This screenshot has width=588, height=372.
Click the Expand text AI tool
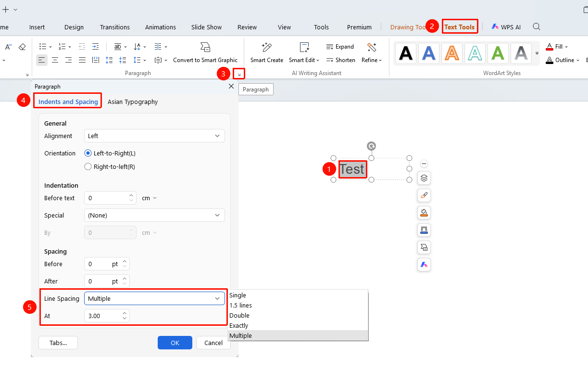(340, 47)
